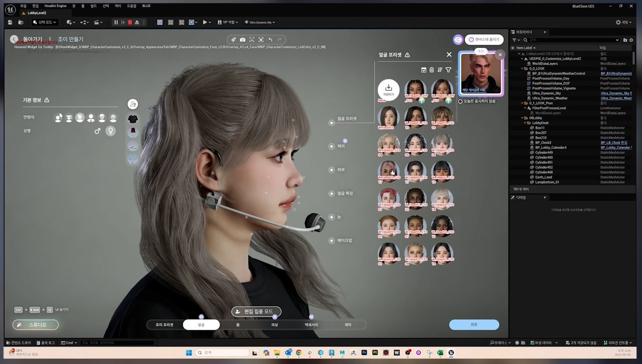
Task: Click the 캔버스에 올리기 button
Action: [484, 40]
